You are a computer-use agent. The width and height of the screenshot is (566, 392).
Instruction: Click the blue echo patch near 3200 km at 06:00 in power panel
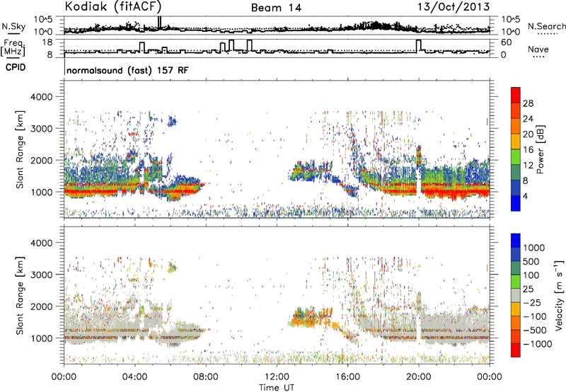pyautogui.click(x=173, y=121)
